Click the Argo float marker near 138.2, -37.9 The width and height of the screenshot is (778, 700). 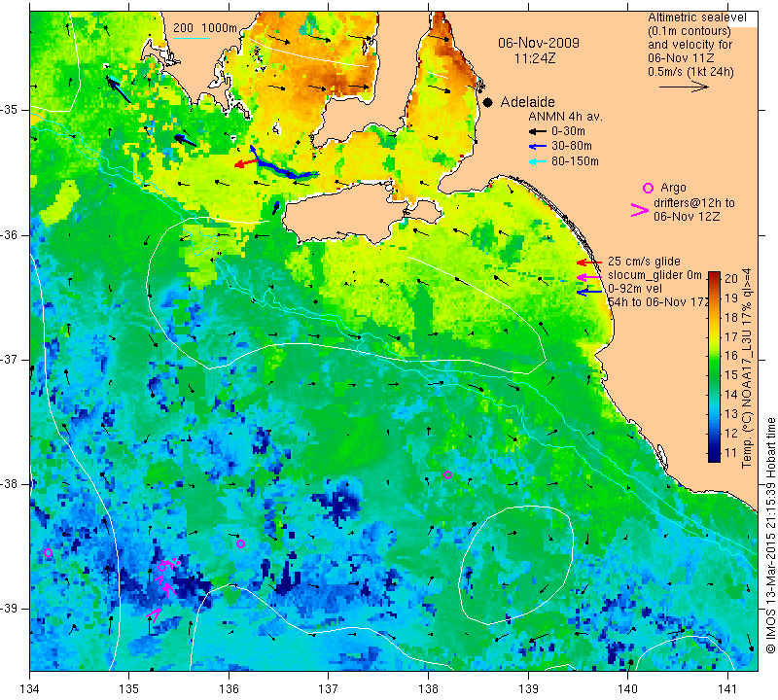447,474
